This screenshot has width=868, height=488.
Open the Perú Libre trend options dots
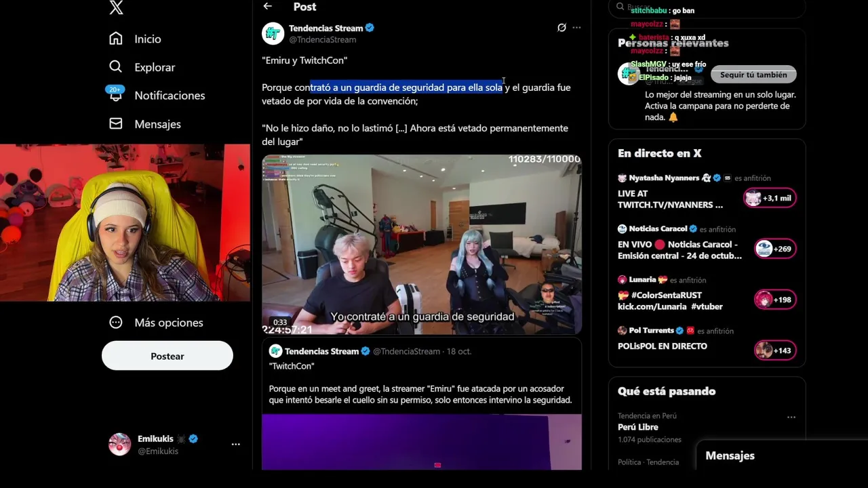791,417
